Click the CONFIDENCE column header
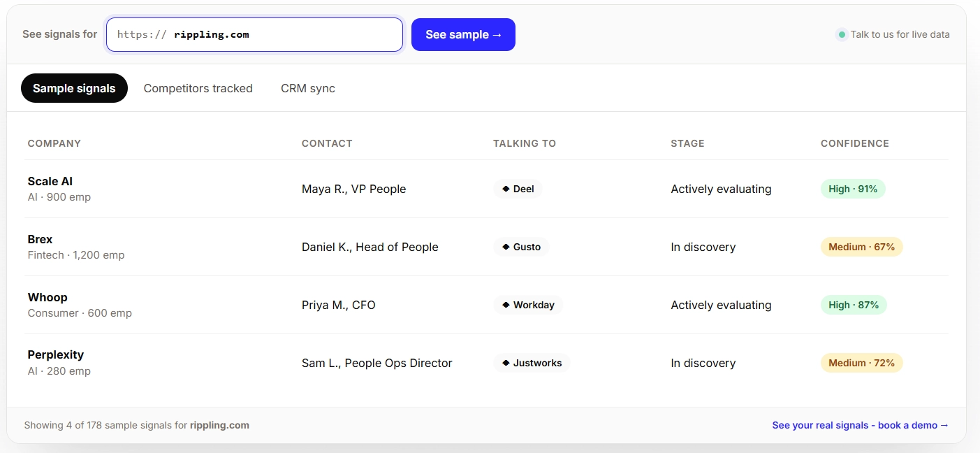The height and width of the screenshot is (453, 980). click(x=855, y=143)
